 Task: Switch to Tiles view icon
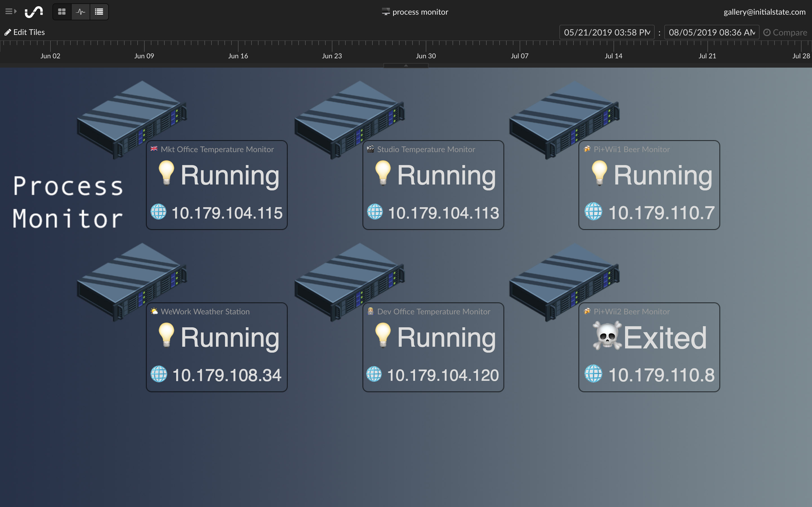[x=62, y=12]
